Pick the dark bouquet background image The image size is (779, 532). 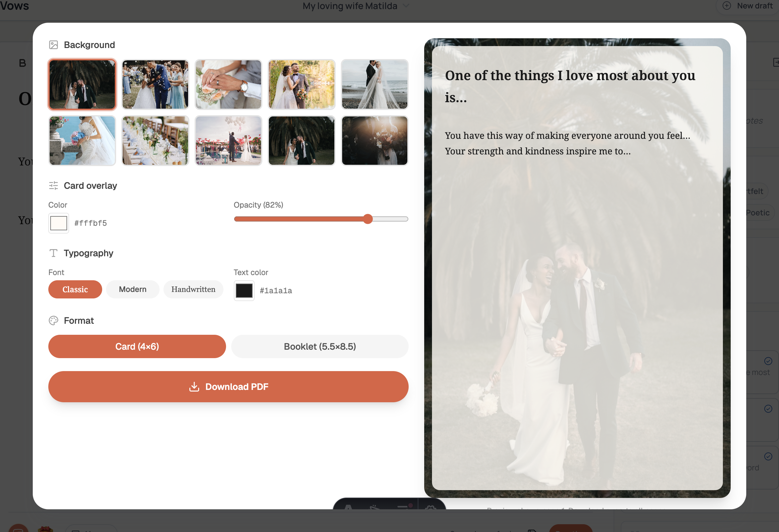[374, 141]
